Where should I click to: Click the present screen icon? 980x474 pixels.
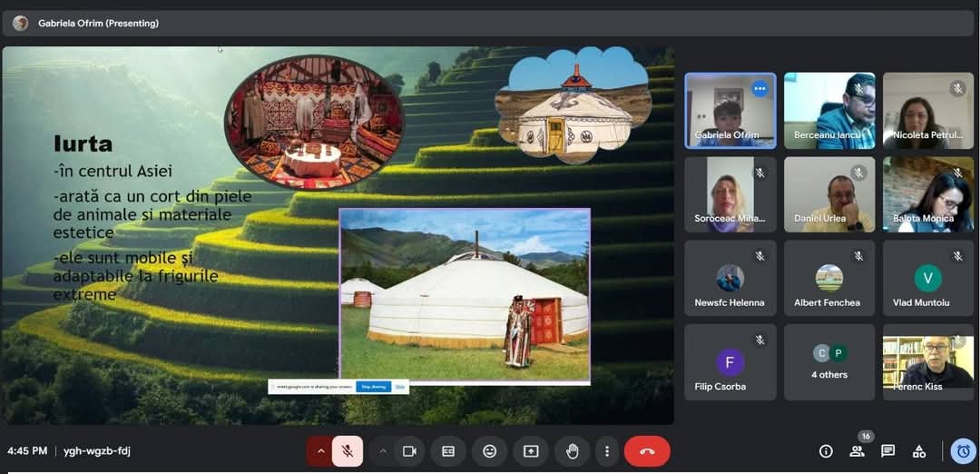531,451
